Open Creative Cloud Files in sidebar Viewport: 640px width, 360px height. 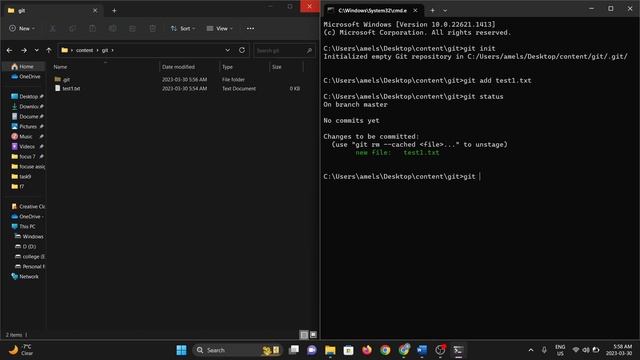pyautogui.click(x=28, y=207)
